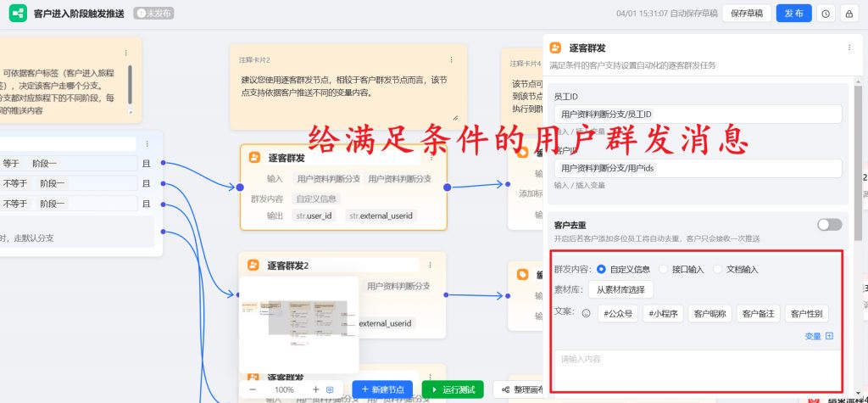
Task: Click 保存草稿 button
Action: (747, 14)
